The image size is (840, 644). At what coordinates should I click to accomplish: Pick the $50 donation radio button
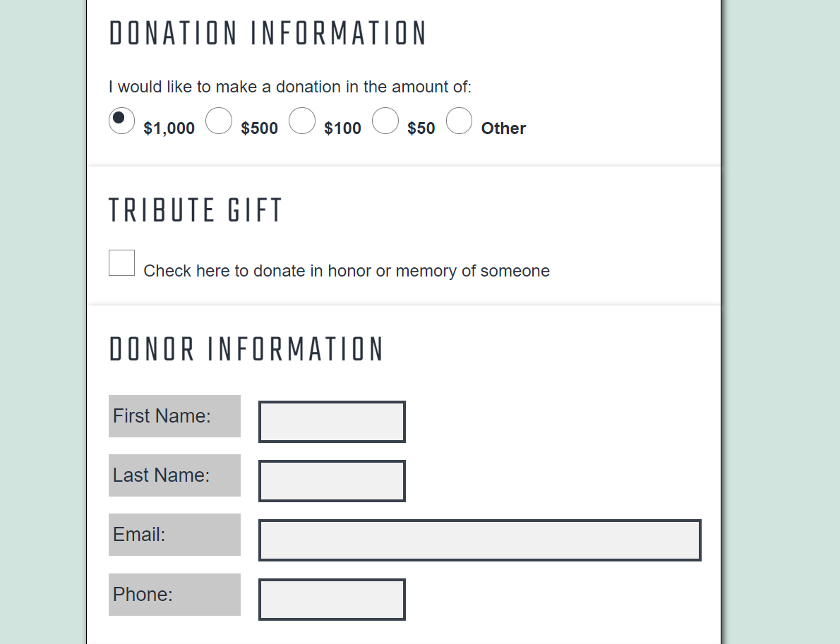click(385, 121)
